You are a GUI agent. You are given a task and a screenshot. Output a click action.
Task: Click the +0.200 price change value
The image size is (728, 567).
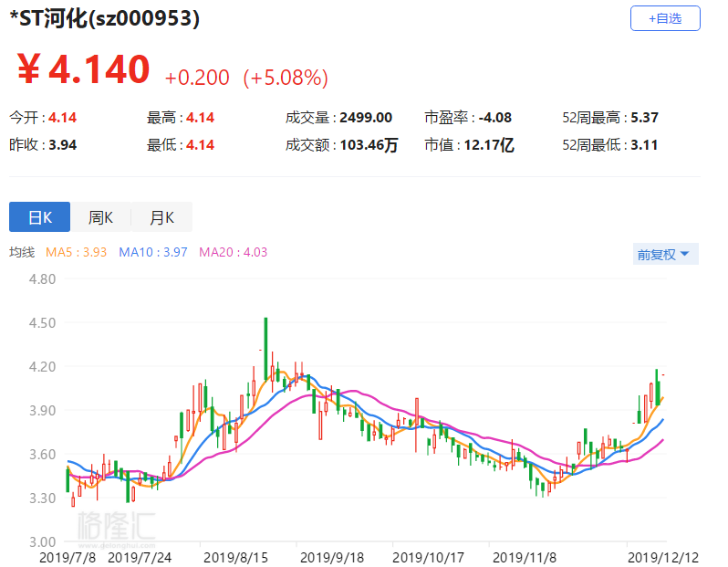click(x=197, y=78)
